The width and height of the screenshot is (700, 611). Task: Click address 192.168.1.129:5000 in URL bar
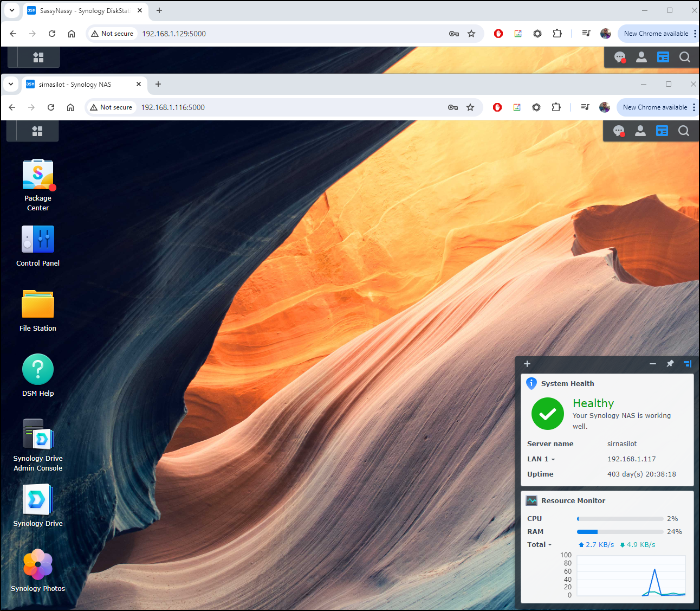point(174,34)
